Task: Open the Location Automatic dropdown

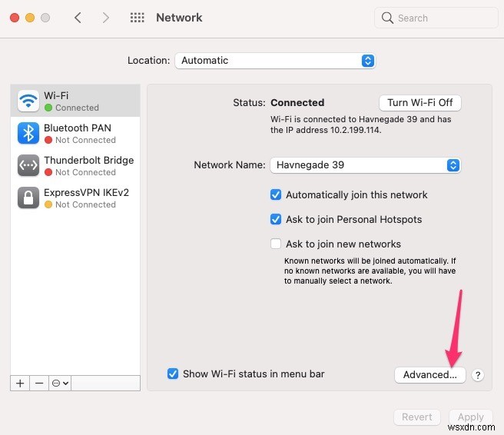Action: pos(275,61)
